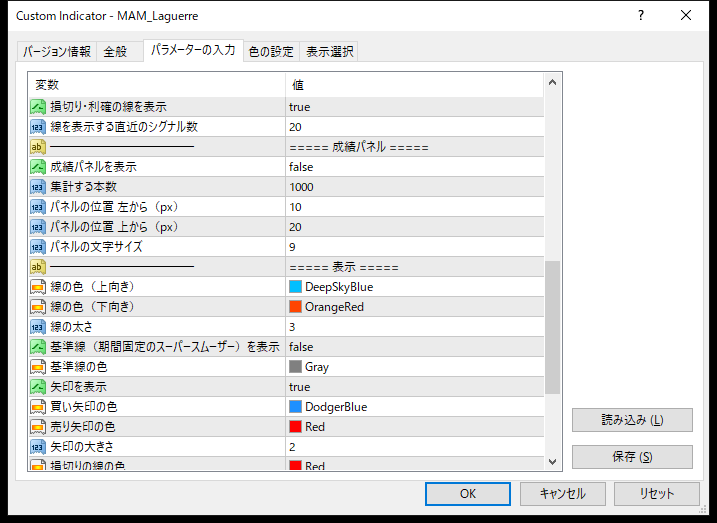
Task: Click the OK button
Action: tap(468, 494)
